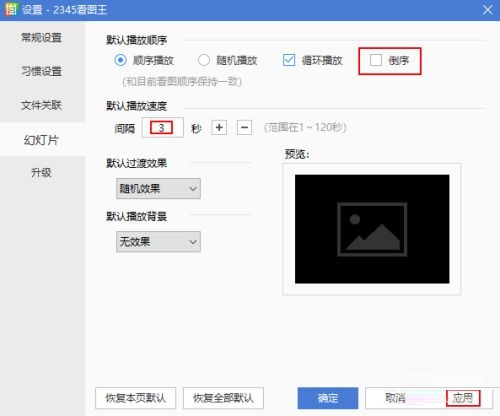The image size is (500, 416).
Task: Click 恢复本页默认 button
Action: tap(135, 398)
